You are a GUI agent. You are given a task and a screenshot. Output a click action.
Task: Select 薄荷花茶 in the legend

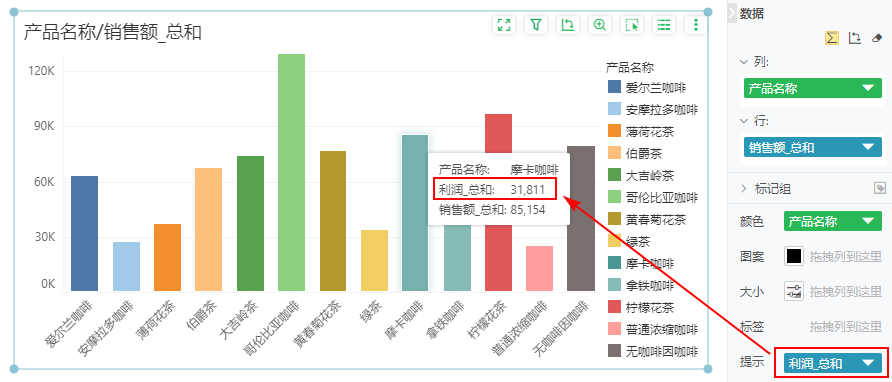click(650, 132)
